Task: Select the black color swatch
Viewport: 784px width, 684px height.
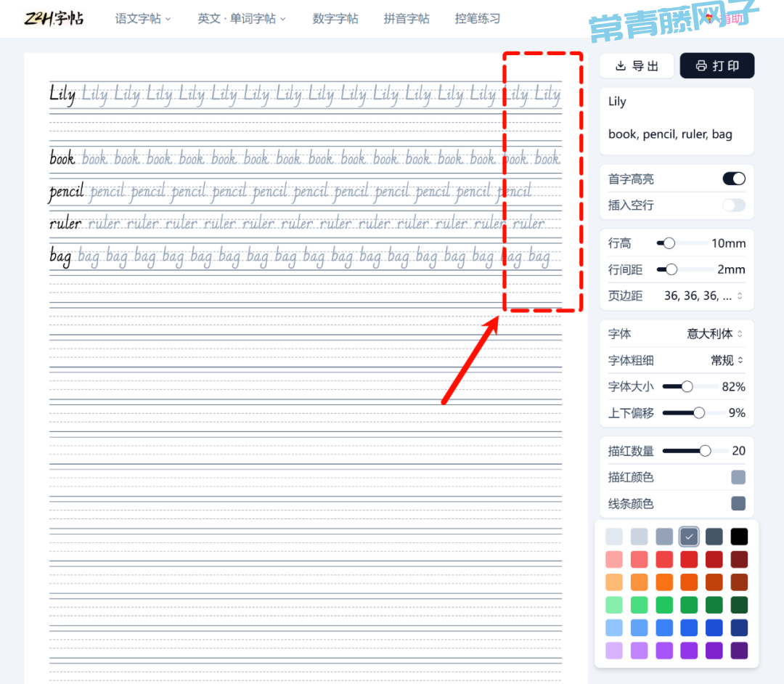Action: click(739, 537)
